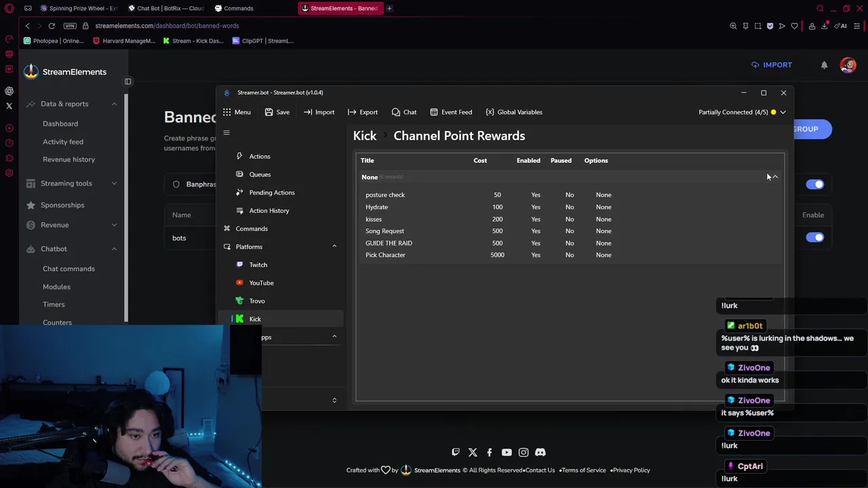This screenshot has width=868, height=488.
Task: Collapse the section chevron below Kick
Action: coord(334,337)
